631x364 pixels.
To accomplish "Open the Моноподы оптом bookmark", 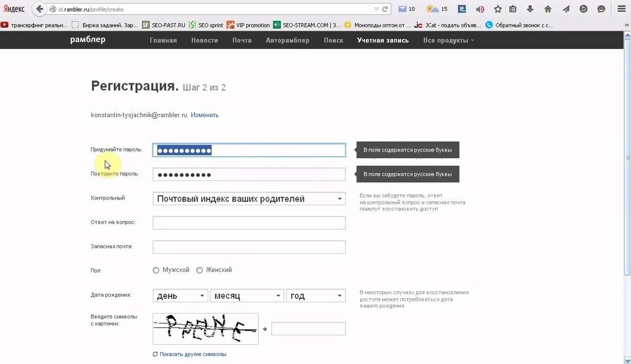I will coord(378,25).
